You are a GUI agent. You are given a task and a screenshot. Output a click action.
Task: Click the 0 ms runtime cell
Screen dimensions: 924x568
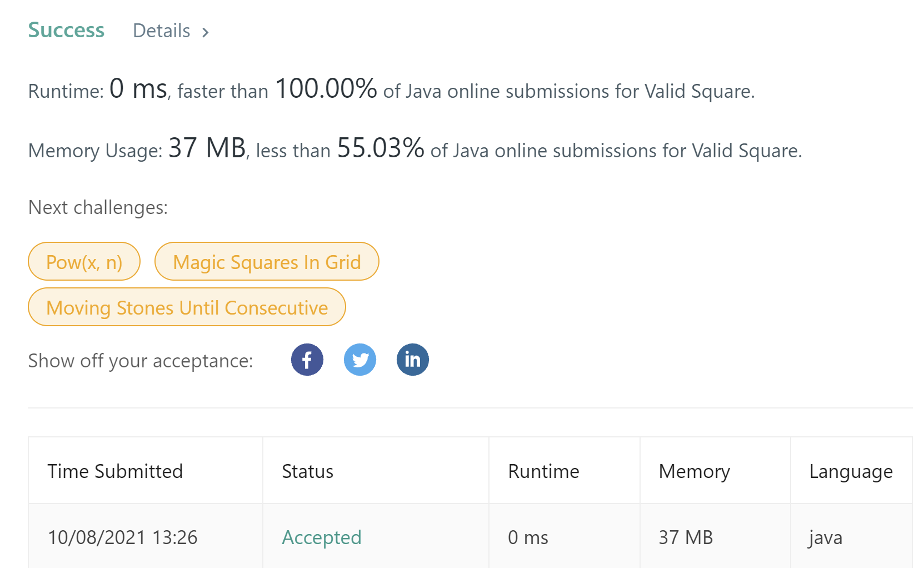[528, 537]
